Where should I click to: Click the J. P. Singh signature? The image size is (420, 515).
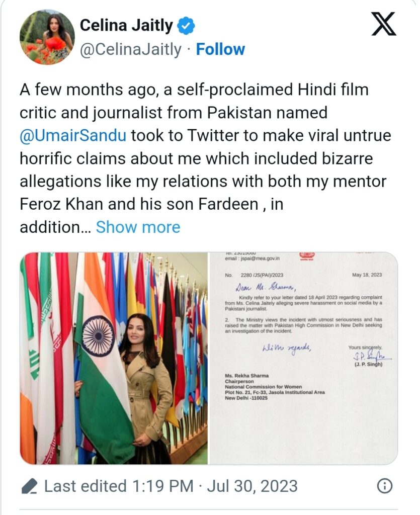[371, 357]
